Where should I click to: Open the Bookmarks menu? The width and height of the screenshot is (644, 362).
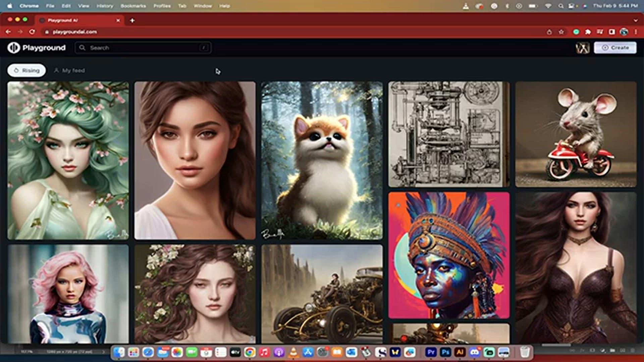click(133, 6)
